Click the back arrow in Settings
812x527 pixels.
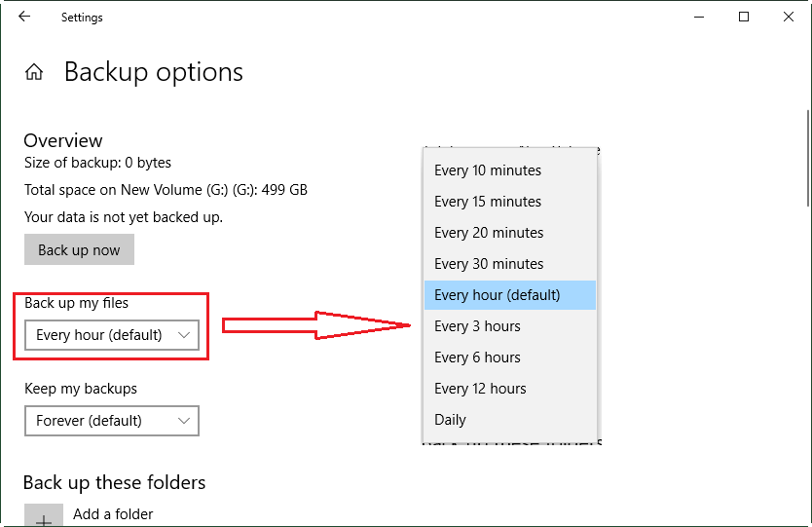[x=24, y=17]
